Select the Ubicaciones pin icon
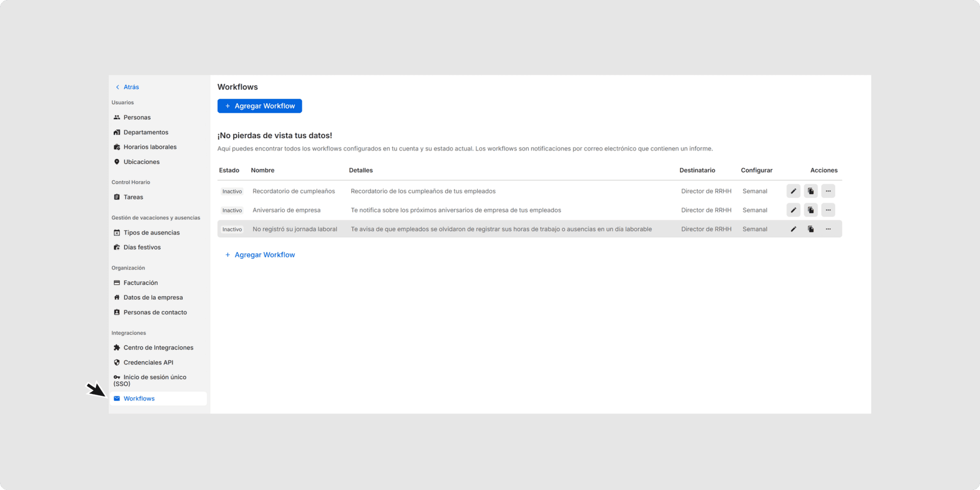Viewport: 980px width, 490px height. click(x=117, y=162)
